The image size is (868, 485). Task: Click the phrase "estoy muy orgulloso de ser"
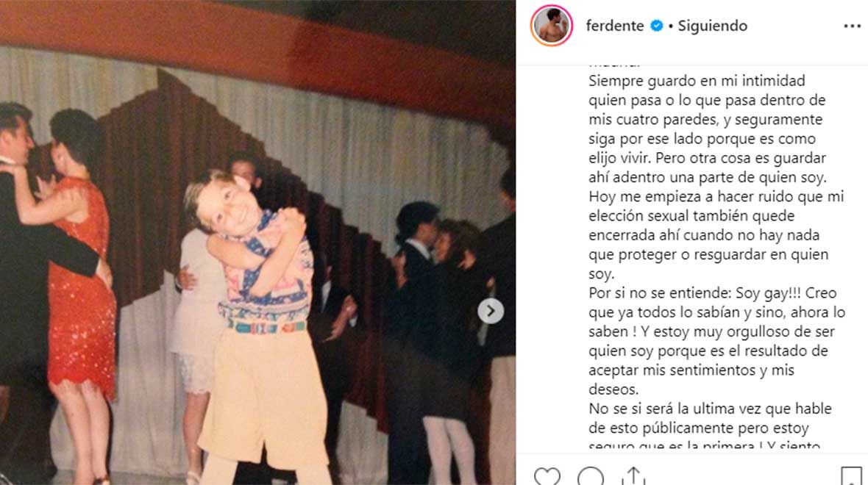coord(748,332)
